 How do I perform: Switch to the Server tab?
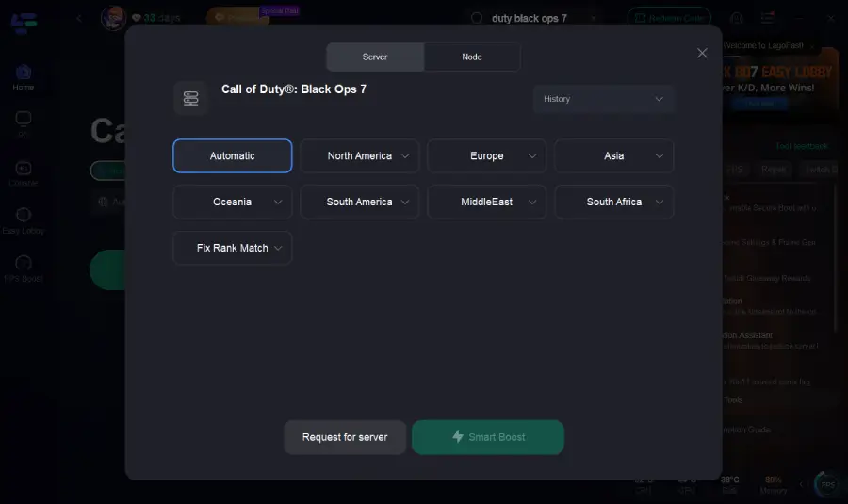coord(375,57)
